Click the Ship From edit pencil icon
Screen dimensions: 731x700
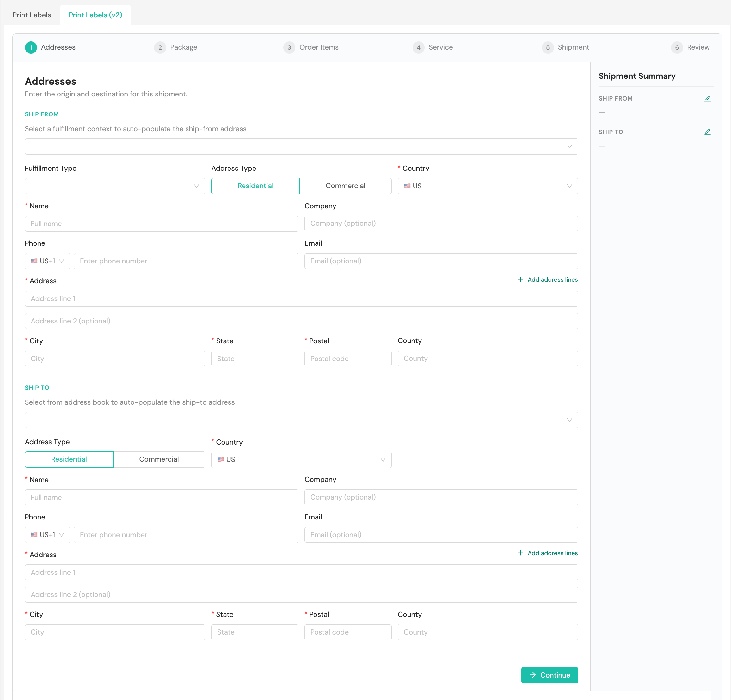[x=707, y=98]
